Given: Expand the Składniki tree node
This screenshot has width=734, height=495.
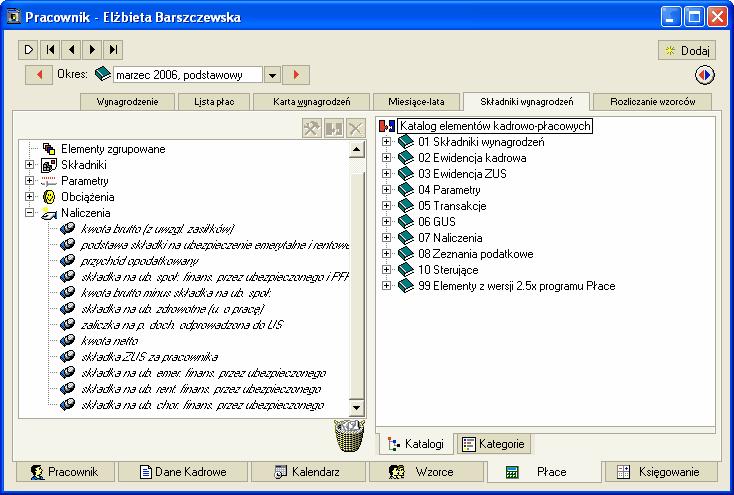Looking at the screenshot, I should [x=29, y=165].
